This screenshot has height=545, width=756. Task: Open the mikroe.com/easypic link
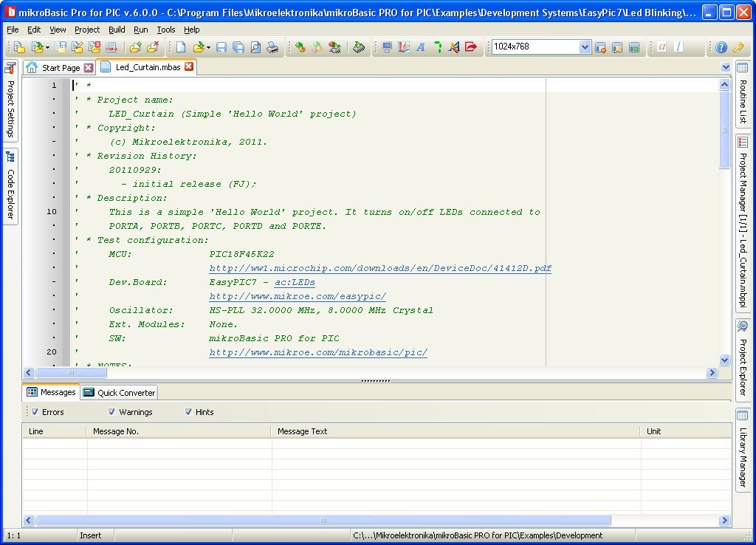[x=298, y=296]
